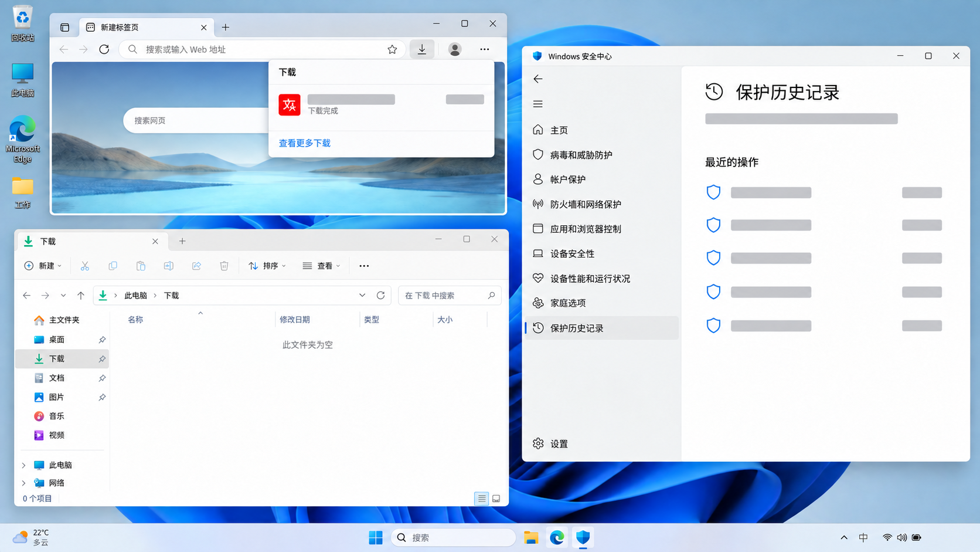This screenshot has width=980, height=552.
Task: Open the 排序 dropdown
Action: 267,266
